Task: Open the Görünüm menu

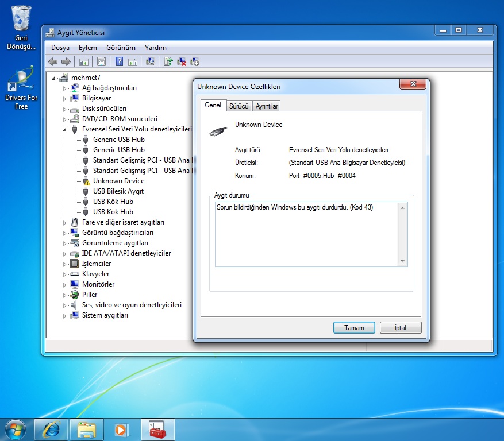Action: coord(121,48)
